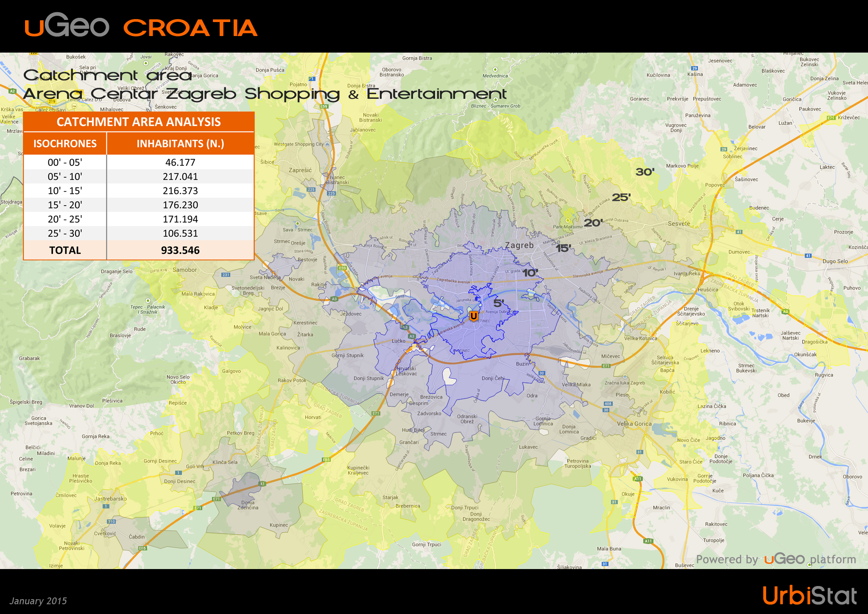Image resolution: width=868 pixels, height=614 pixels.
Task: Click the Jastrebarsko label
Action: (x=110, y=499)
